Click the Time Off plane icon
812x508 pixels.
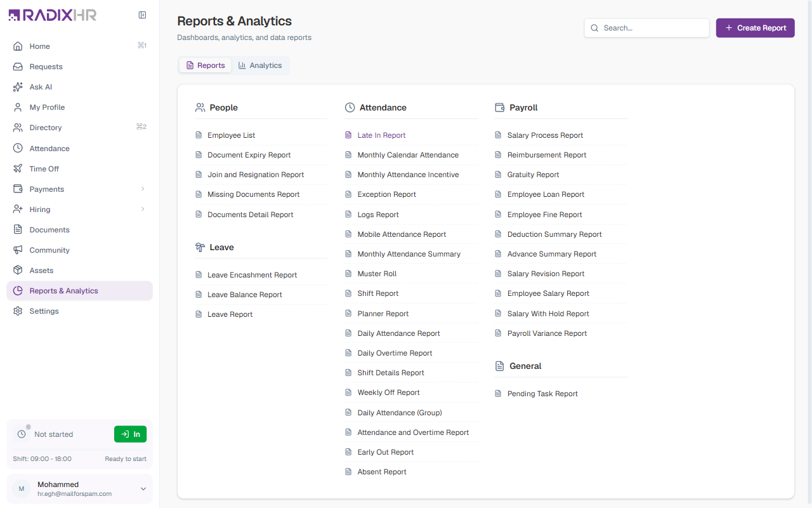[x=18, y=169]
